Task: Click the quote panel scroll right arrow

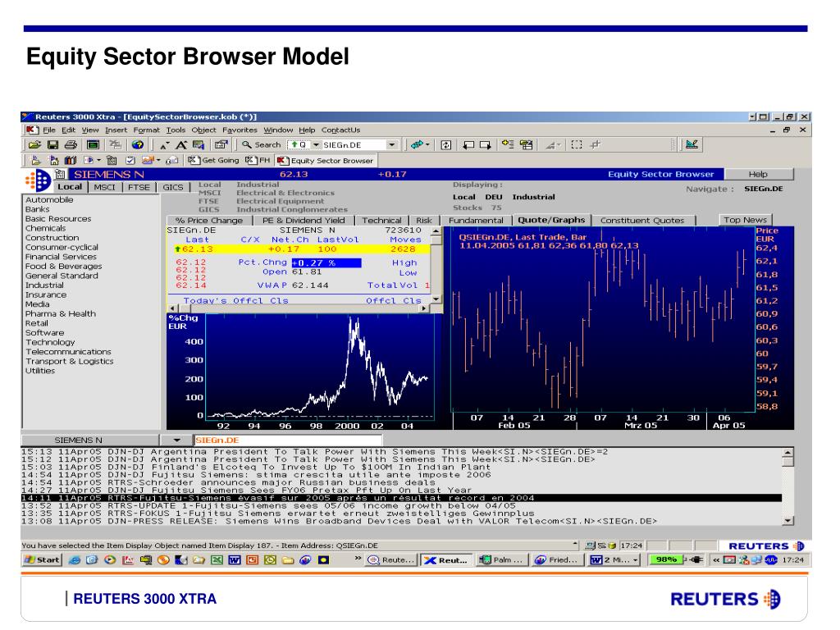Action: pos(424,308)
